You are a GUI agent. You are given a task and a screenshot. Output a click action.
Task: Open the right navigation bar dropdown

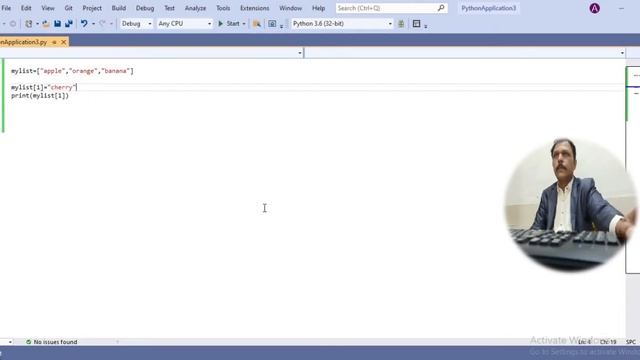tap(622, 53)
